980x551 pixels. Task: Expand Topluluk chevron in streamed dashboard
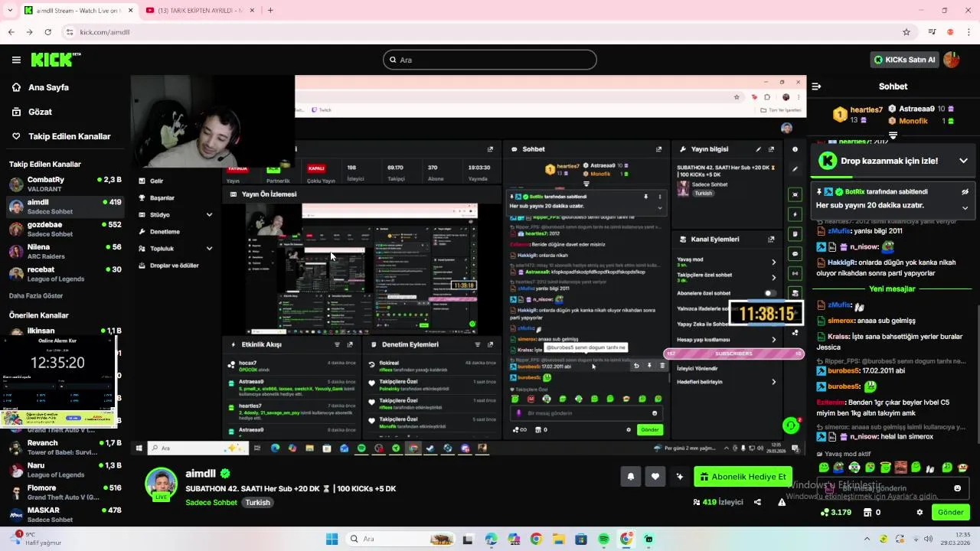point(209,249)
